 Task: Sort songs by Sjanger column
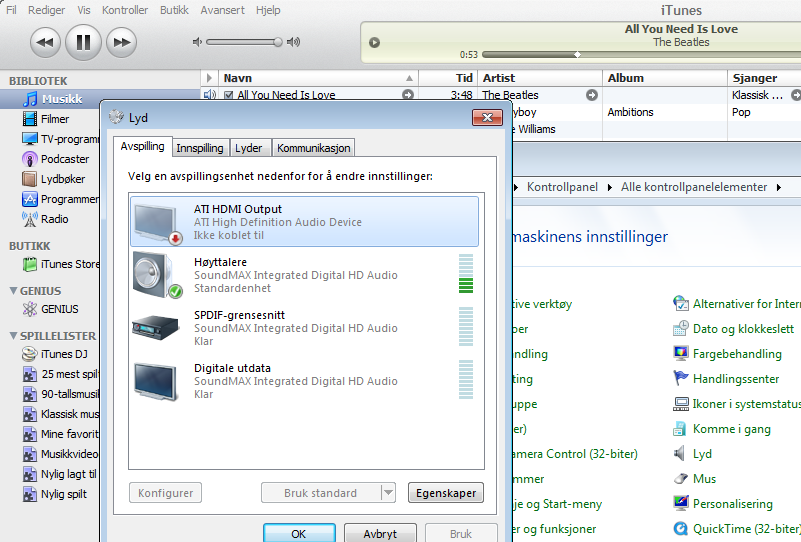[764, 78]
